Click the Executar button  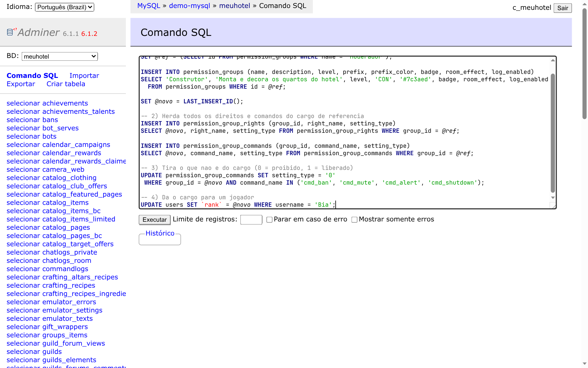click(154, 220)
